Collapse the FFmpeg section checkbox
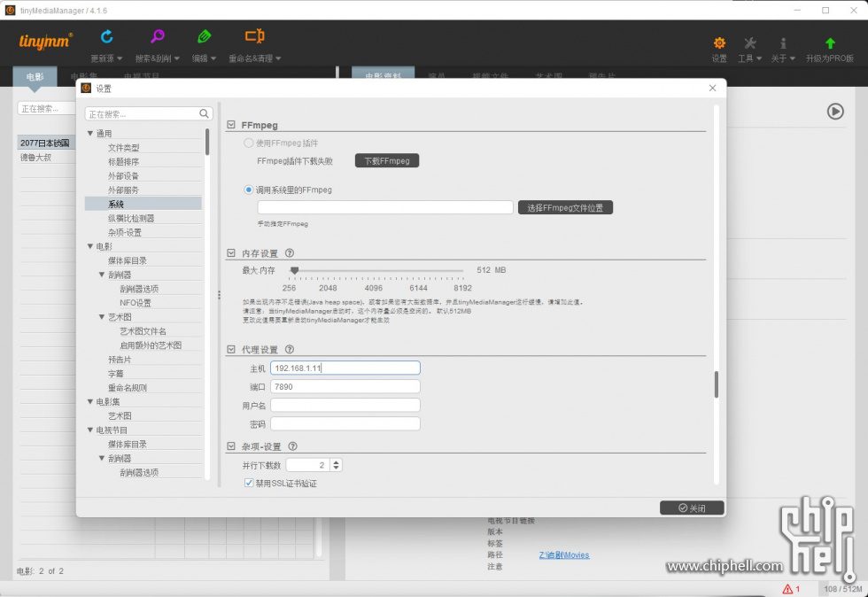The height and width of the screenshot is (597, 868). 231,125
